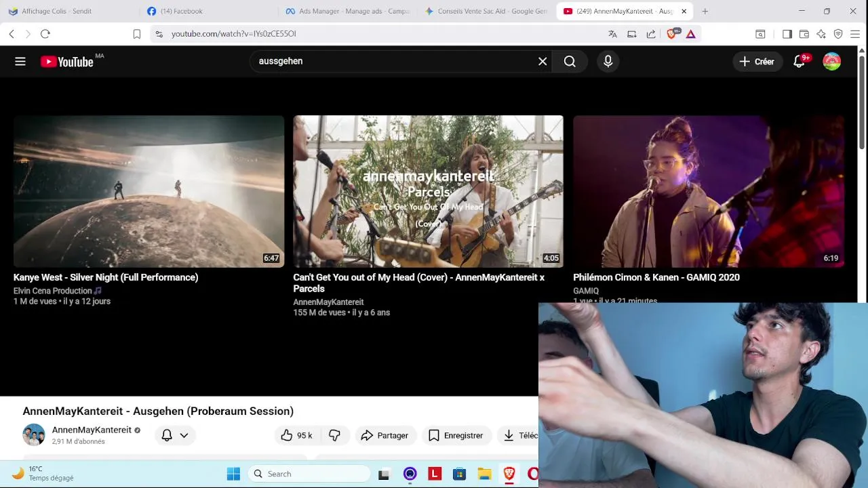Open the tab search button

pos(761,34)
